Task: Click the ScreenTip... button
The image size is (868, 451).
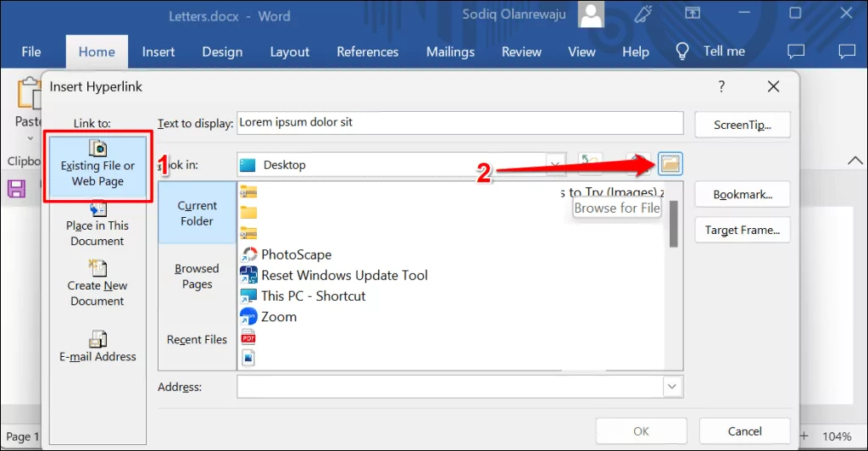Action: (743, 125)
